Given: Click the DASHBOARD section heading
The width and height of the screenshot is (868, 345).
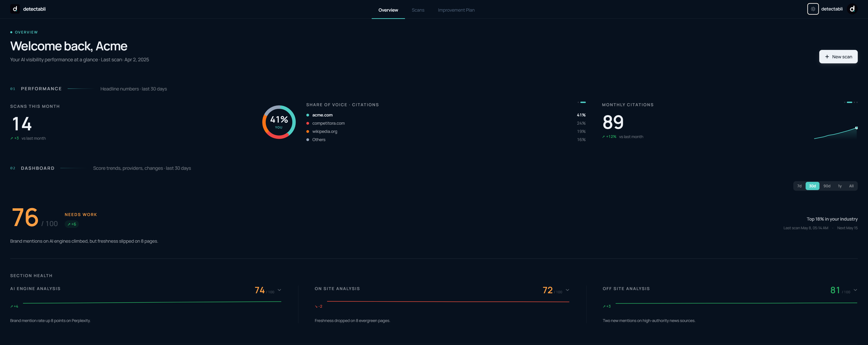Looking at the screenshot, I should (x=37, y=168).
